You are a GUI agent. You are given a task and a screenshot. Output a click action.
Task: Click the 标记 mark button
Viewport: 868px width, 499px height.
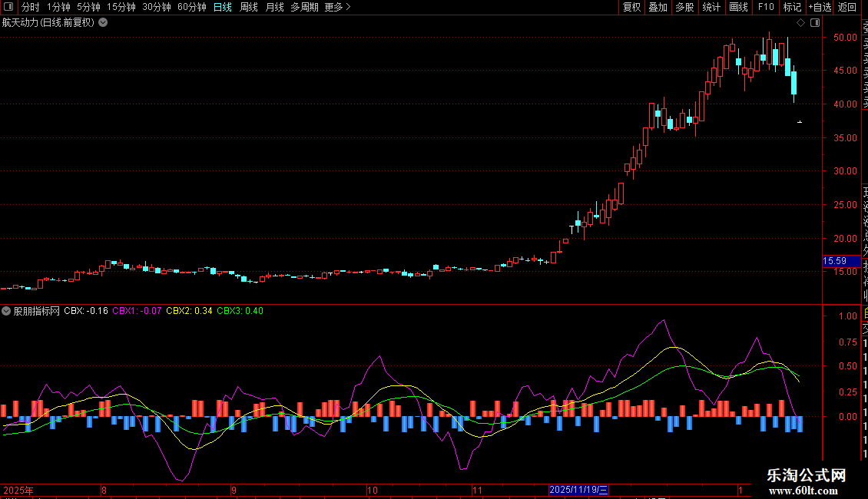(792, 7)
